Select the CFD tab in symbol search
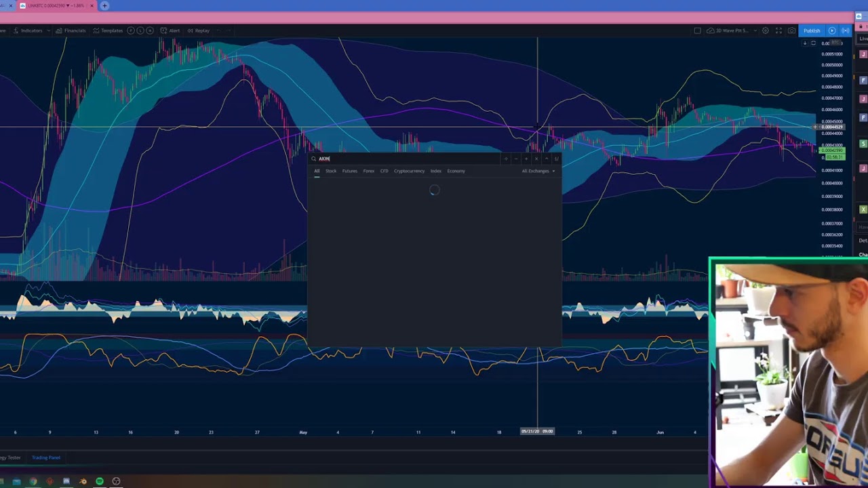This screenshot has height=488, width=868. [384, 171]
